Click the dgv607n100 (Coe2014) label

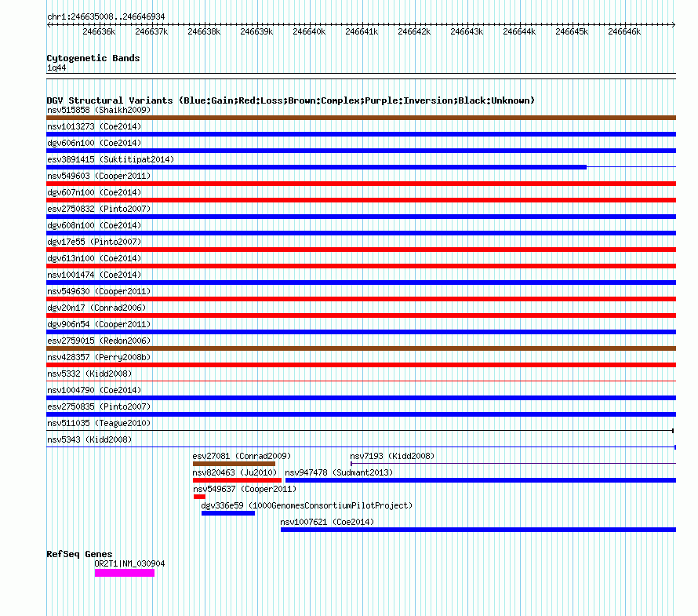pyautogui.click(x=94, y=192)
